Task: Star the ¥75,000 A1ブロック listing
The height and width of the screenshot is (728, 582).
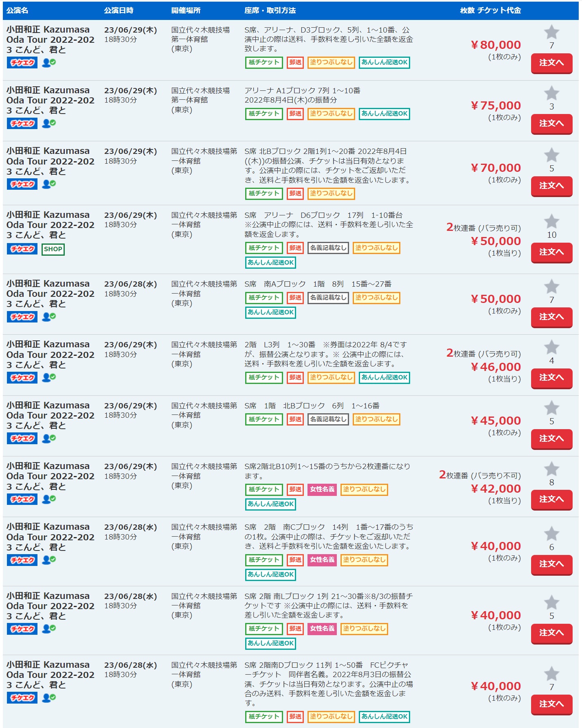Action: (x=551, y=93)
